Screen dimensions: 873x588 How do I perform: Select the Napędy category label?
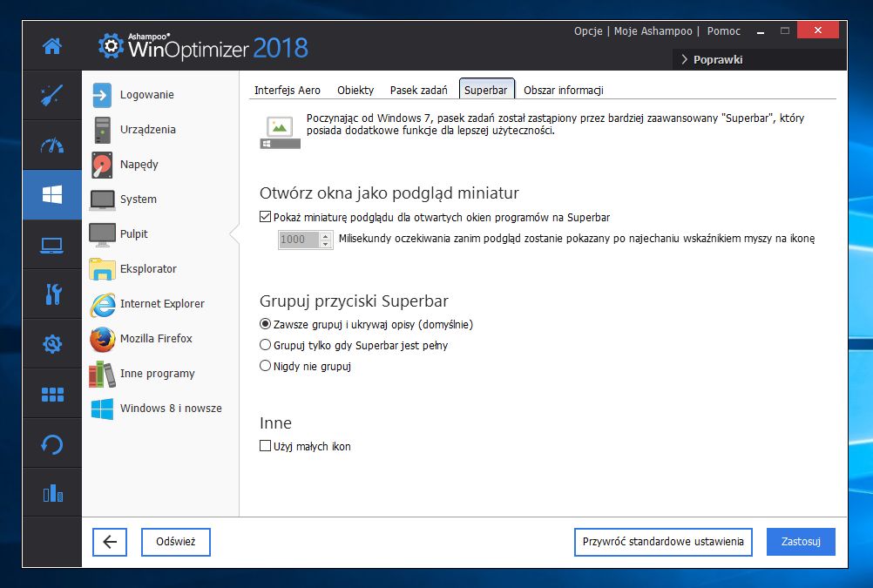(139, 165)
